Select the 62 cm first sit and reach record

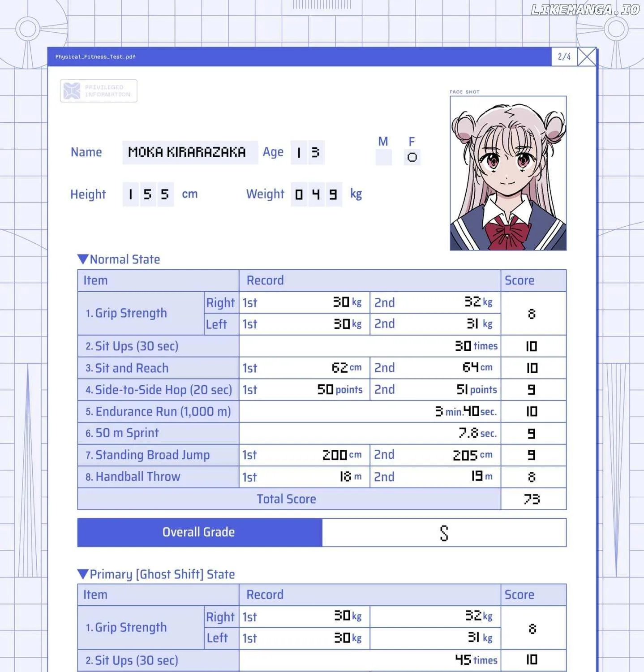pos(347,368)
